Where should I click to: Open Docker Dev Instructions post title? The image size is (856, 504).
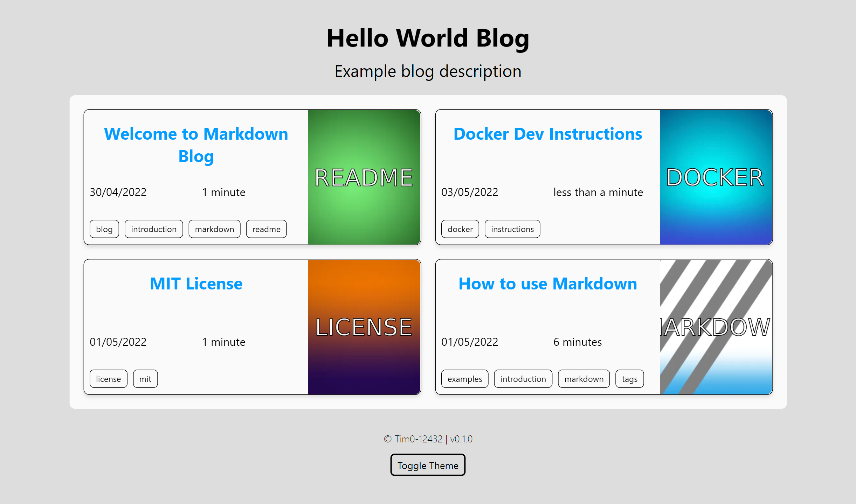pyautogui.click(x=547, y=134)
